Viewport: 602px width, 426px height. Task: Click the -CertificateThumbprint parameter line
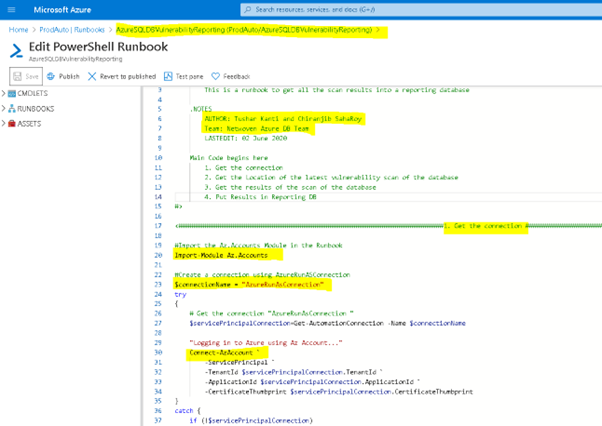point(339,392)
